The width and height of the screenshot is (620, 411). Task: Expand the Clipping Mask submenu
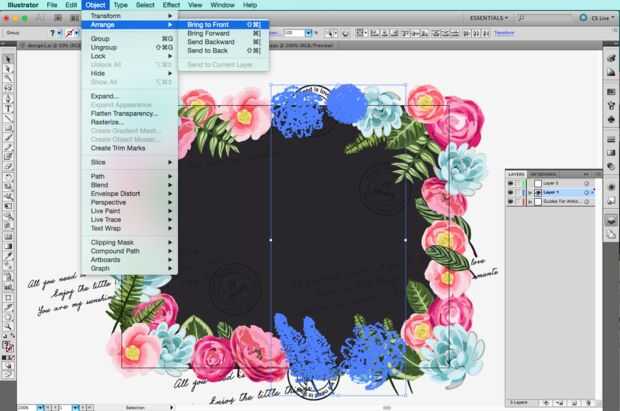[129, 242]
